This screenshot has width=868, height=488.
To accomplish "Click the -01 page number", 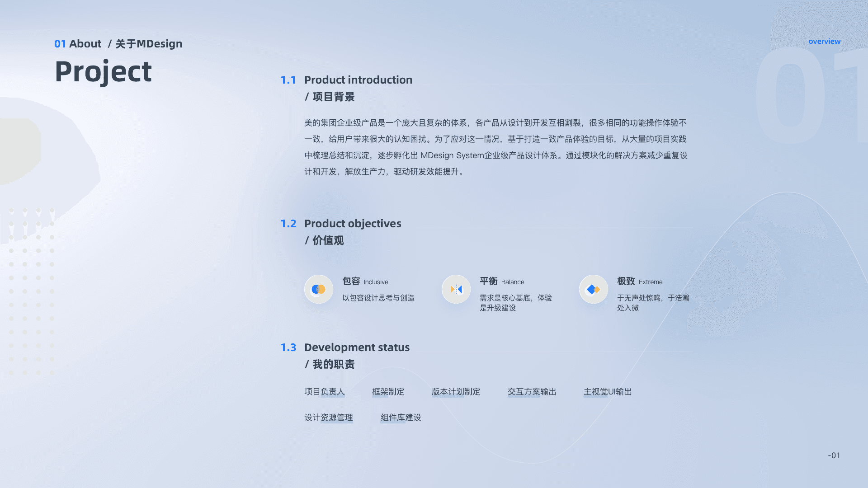I will (834, 455).
